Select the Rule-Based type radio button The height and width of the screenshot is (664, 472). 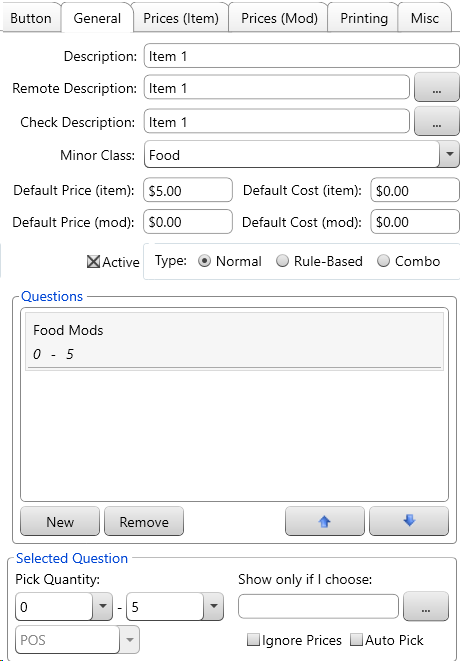pos(282,261)
